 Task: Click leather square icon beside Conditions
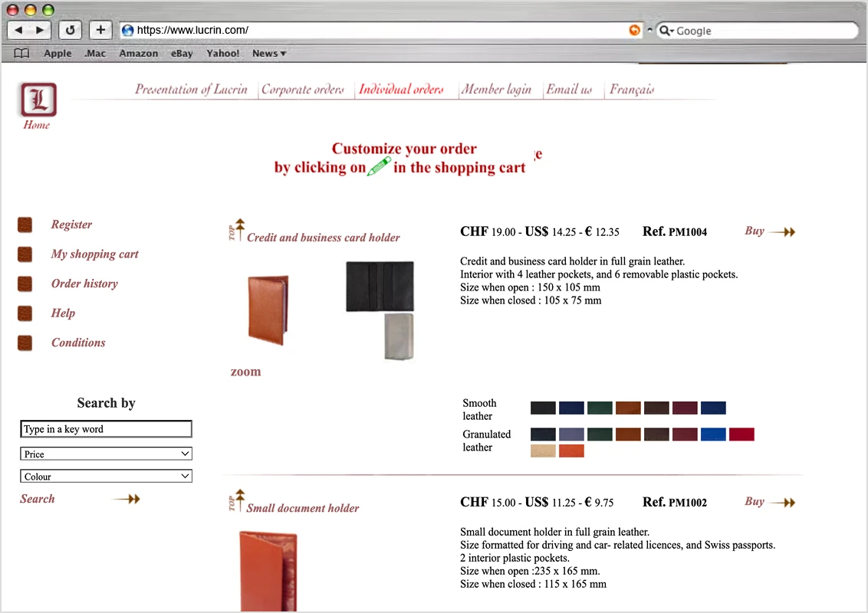(25, 343)
